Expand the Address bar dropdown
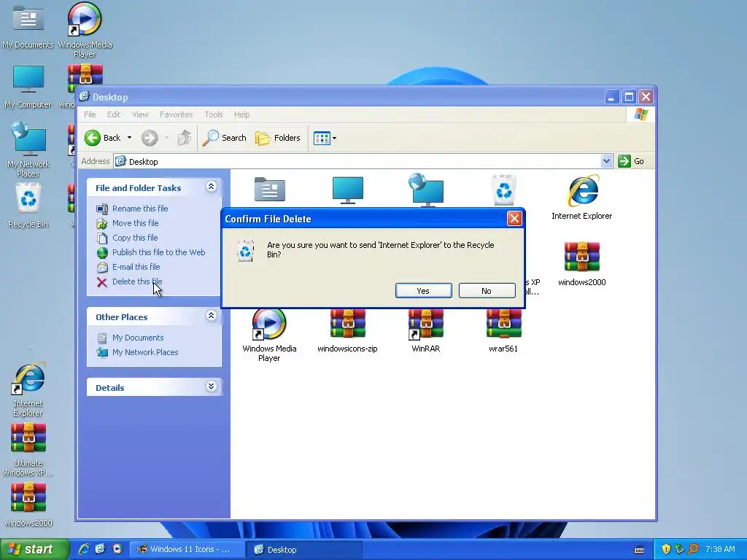The image size is (747, 560). point(606,161)
